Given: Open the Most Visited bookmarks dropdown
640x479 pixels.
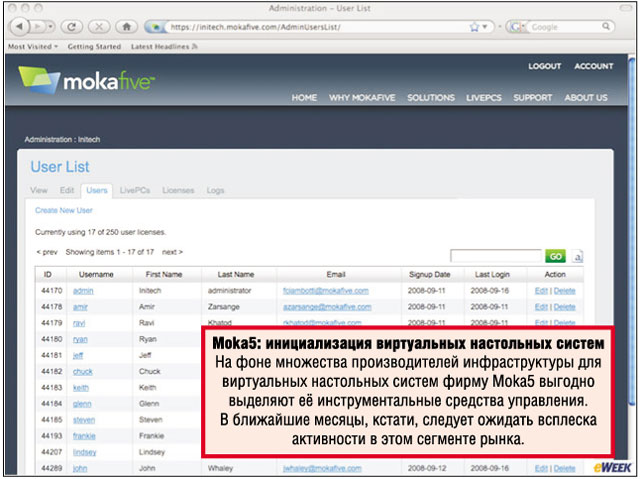Looking at the screenshot, I should click(x=33, y=47).
